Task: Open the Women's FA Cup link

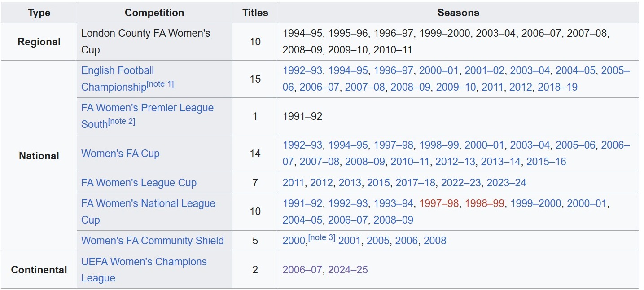Action: point(120,154)
